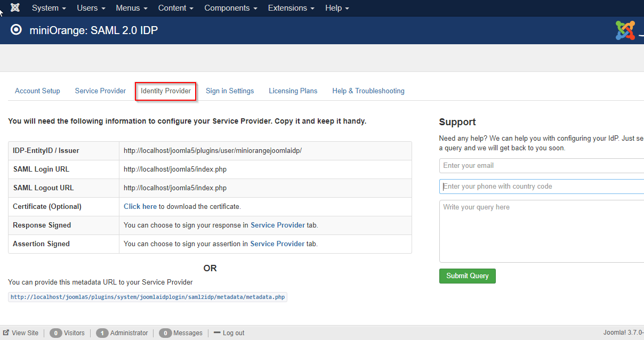Click the Messages count badge
The width and height of the screenshot is (644, 340).
[x=165, y=333]
